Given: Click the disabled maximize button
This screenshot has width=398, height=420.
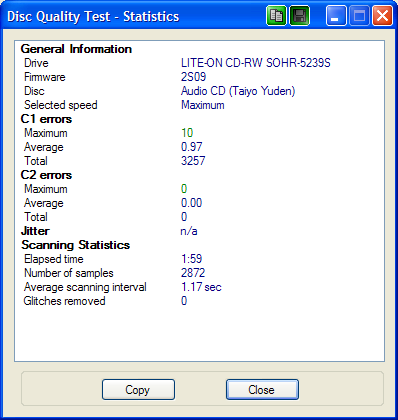Looking at the screenshot, I should coord(359,16).
